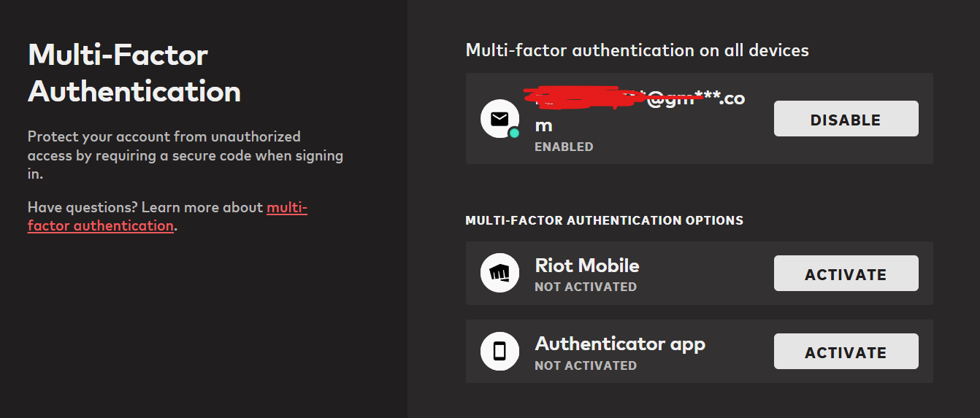Click the "Authenticator app" option label
This screenshot has height=418, width=980.
[x=620, y=344]
